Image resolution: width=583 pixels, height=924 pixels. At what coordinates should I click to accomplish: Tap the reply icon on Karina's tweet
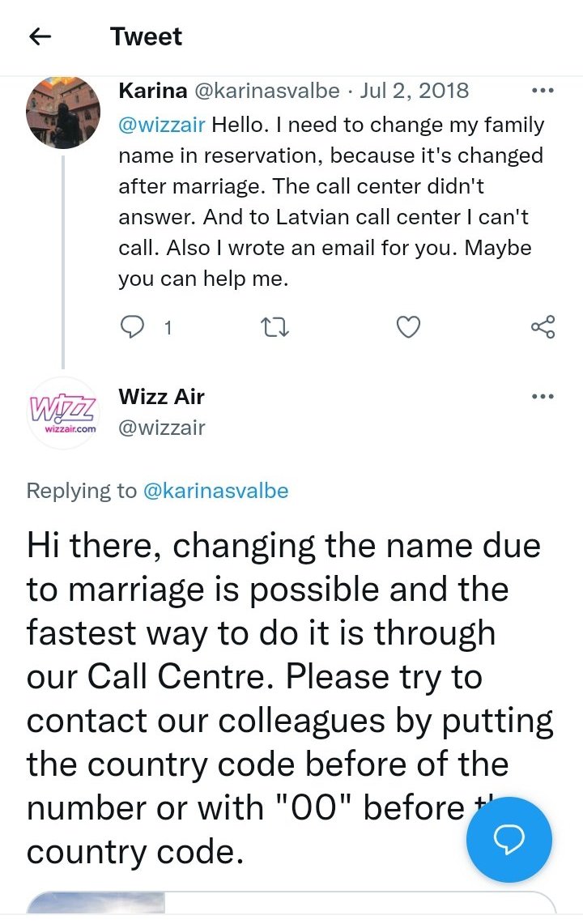pyautogui.click(x=131, y=327)
